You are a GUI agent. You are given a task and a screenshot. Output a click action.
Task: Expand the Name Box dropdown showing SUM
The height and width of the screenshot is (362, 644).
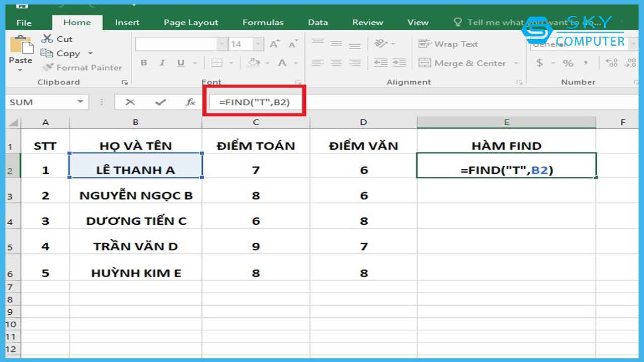pyautogui.click(x=80, y=102)
